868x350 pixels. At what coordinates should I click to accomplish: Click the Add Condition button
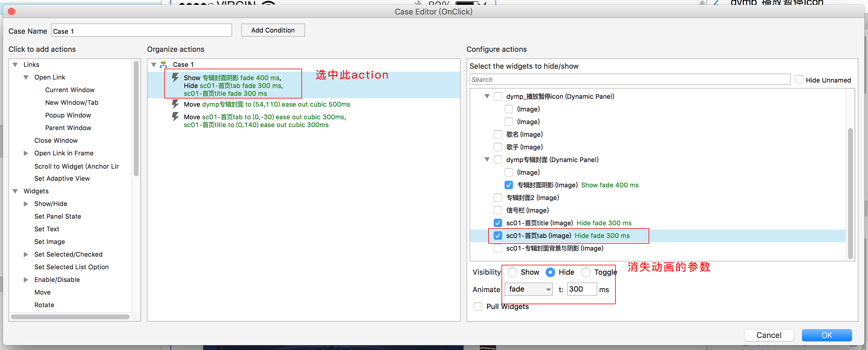tap(272, 30)
